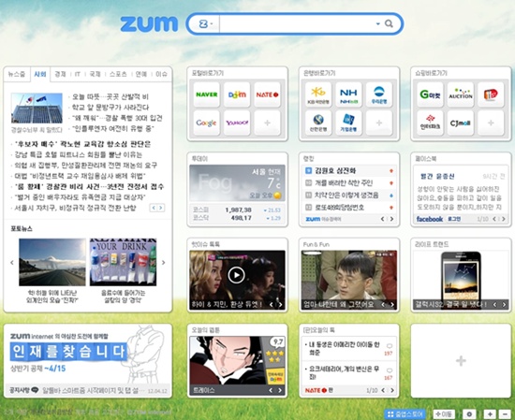This screenshot has width=515, height=420.
Task: Open the YOUR DRINK photo news thumbnail
Action: (x=124, y=262)
